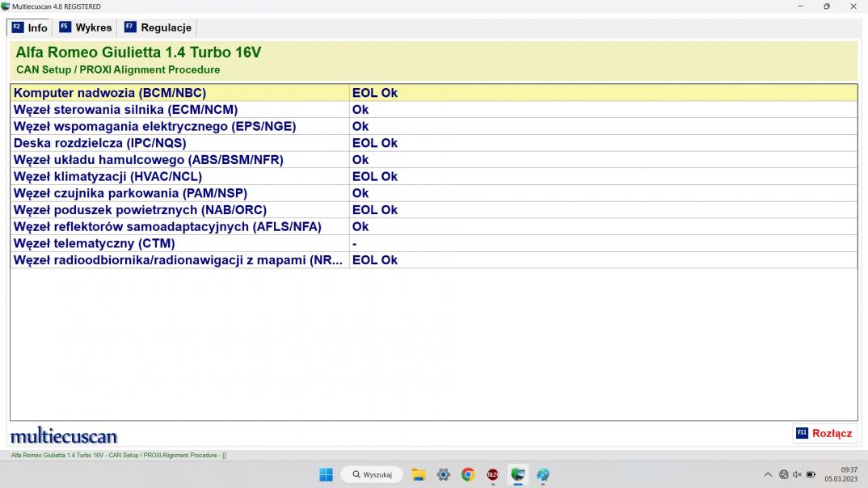Click the Ok status for ABS/BSM/NFR

coord(360,160)
